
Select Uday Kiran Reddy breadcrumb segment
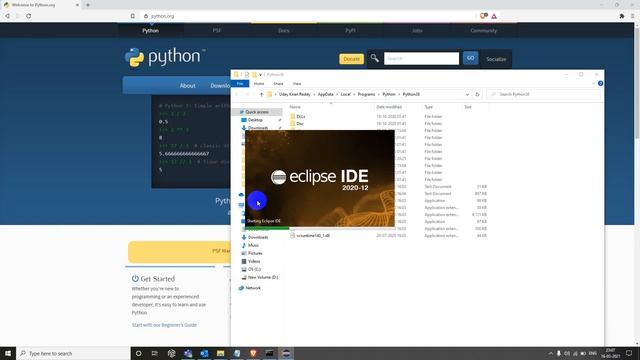click(294, 94)
